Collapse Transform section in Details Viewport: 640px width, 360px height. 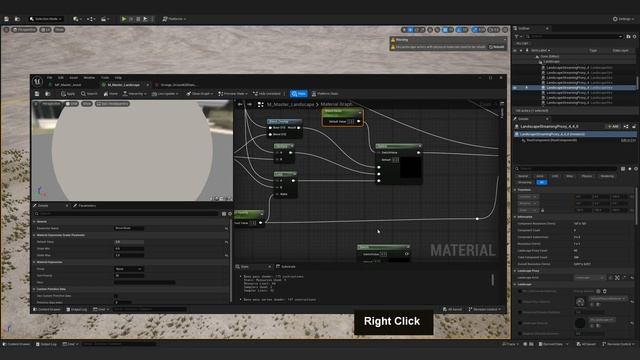click(x=515, y=190)
